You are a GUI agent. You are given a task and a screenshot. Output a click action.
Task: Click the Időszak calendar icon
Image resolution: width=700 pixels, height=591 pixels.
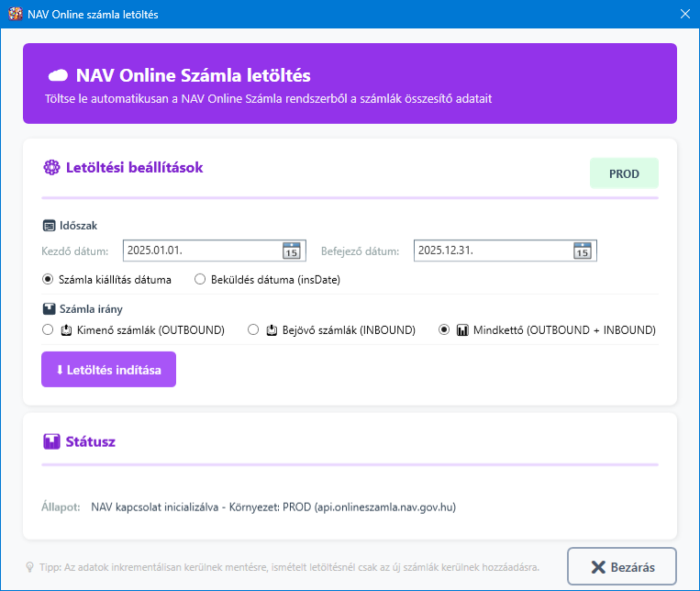click(x=49, y=226)
